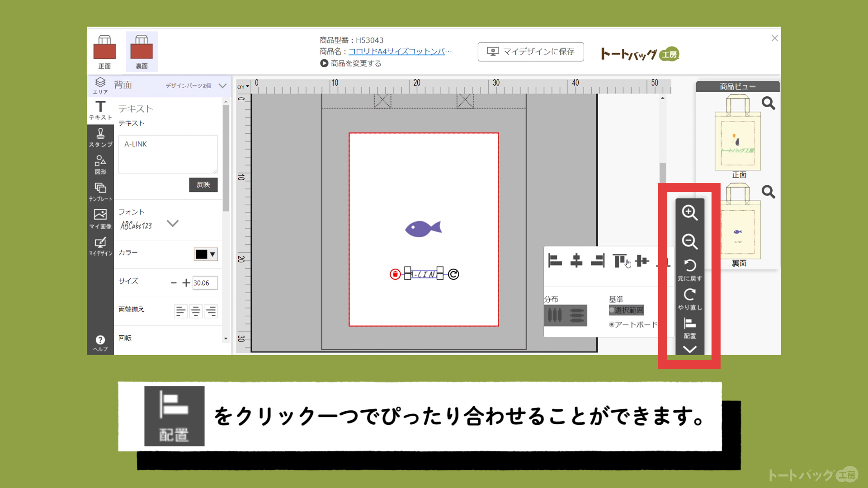868x488 pixels.
Task: Toggle the 配置 alignment panel
Action: click(689, 328)
